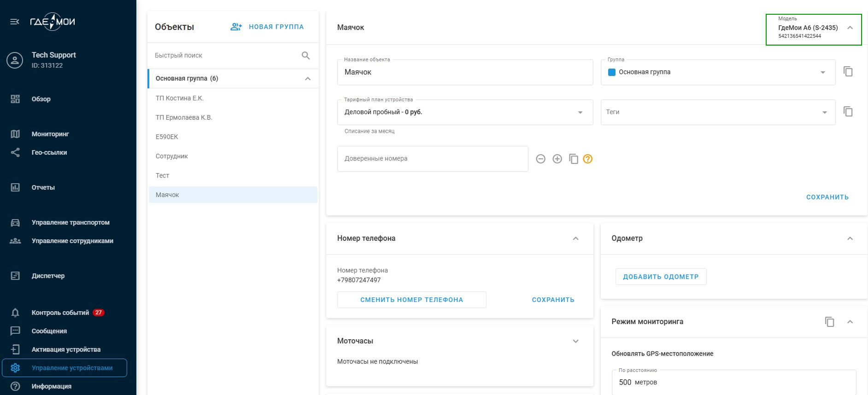Copy the Режим мониторинга settings icon
Viewport: 868px width, 395px height.
click(829, 322)
